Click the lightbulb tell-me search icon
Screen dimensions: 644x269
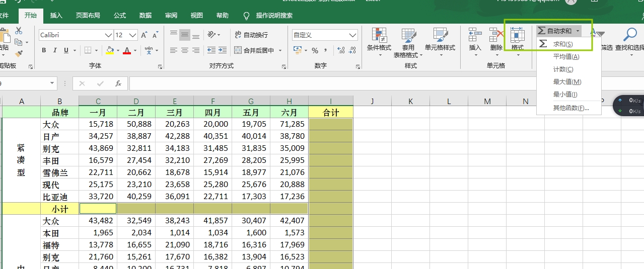click(246, 16)
